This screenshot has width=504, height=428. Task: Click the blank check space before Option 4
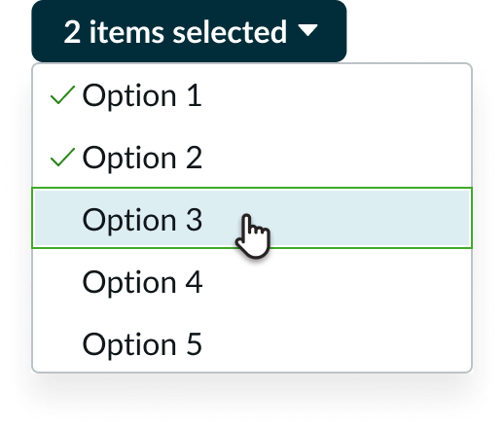point(62,282)
